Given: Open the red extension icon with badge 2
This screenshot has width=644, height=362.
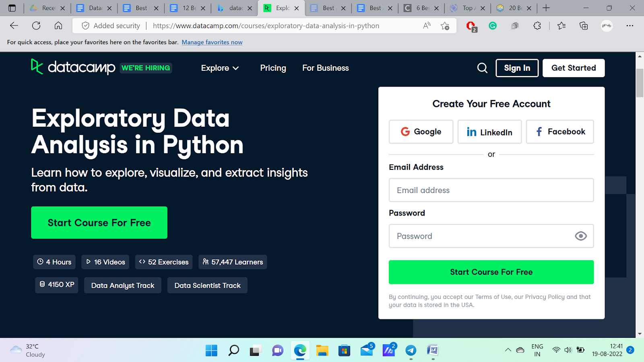Looking at the screenshot, I should pos(471,26).
